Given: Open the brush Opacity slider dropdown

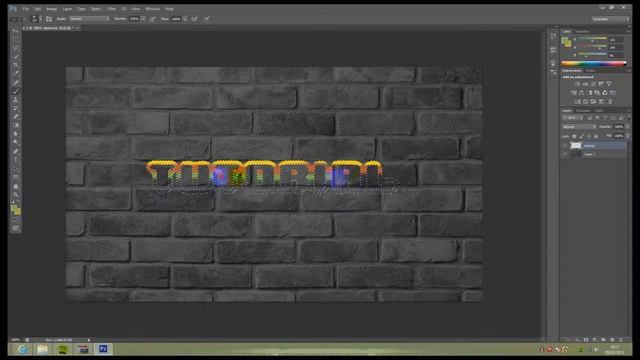Looking at the screenshot, I should 143,19.
